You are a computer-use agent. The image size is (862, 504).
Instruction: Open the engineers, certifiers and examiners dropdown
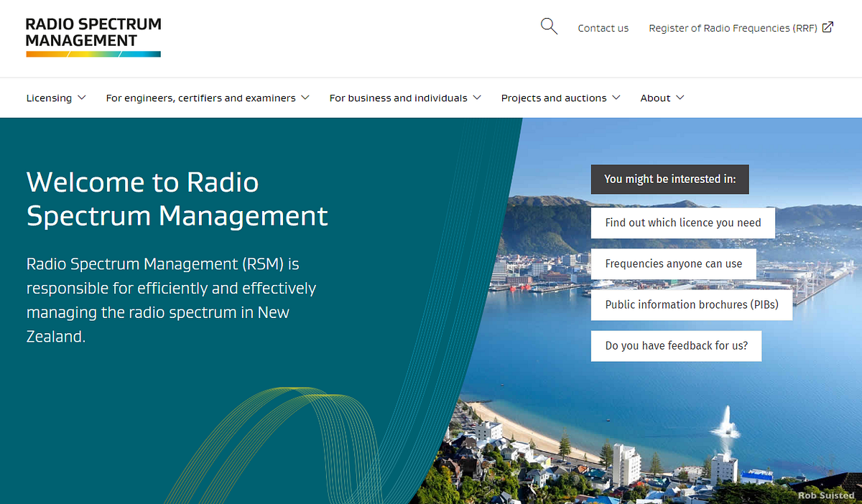(306, 98)
